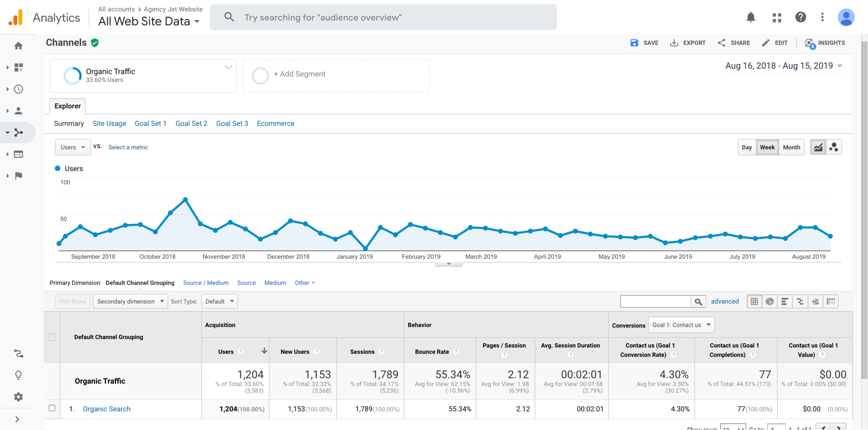Open the Ecommerce tab
The image size is (868, 430).
[x=275, y=123]
